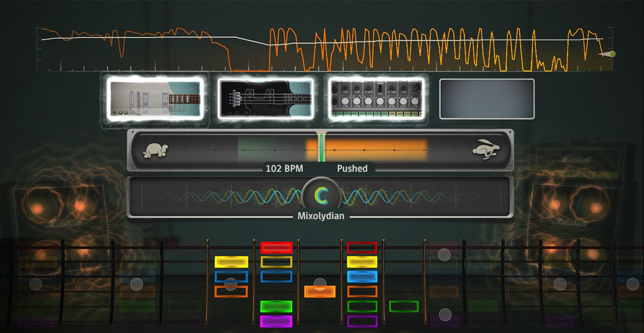Click the orange tempo range bar
644x333 pixels.
[366, 150]
